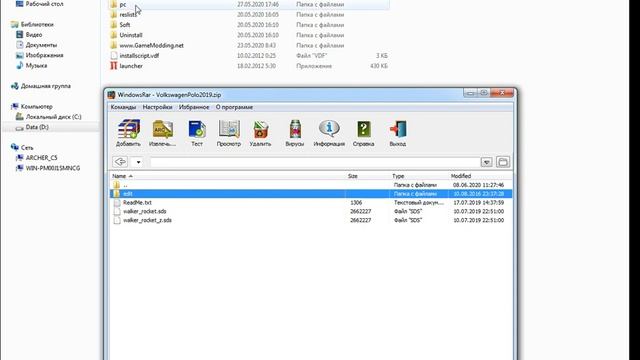This screenshot has width=640, height=360.
Task: Click the Выход (Exit) toolbar icon
Action: coord(398,133)
